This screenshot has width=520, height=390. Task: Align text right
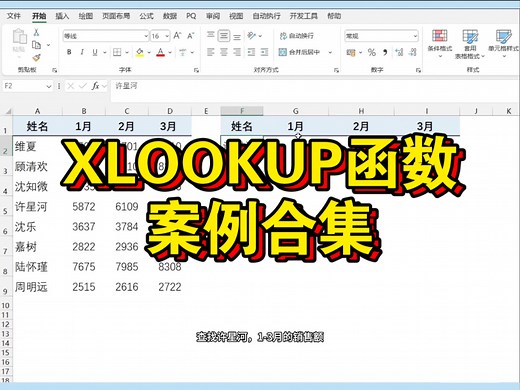click(237, 52)
